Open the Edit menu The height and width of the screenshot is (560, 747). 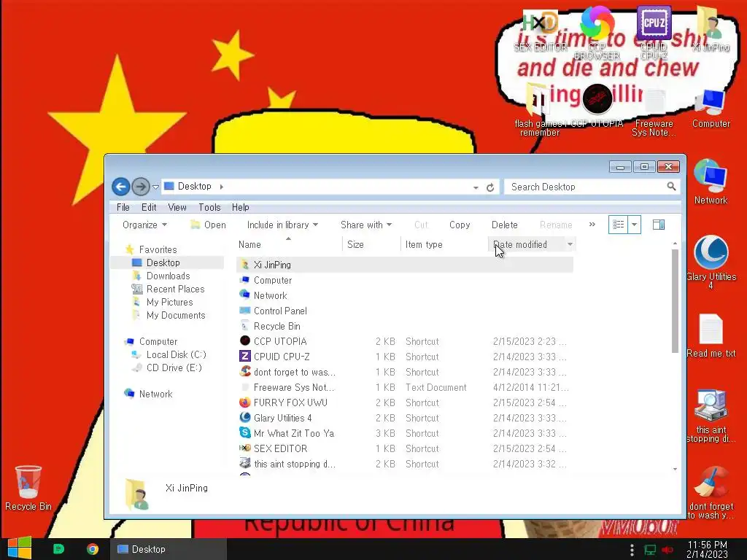tap(149, 207)
